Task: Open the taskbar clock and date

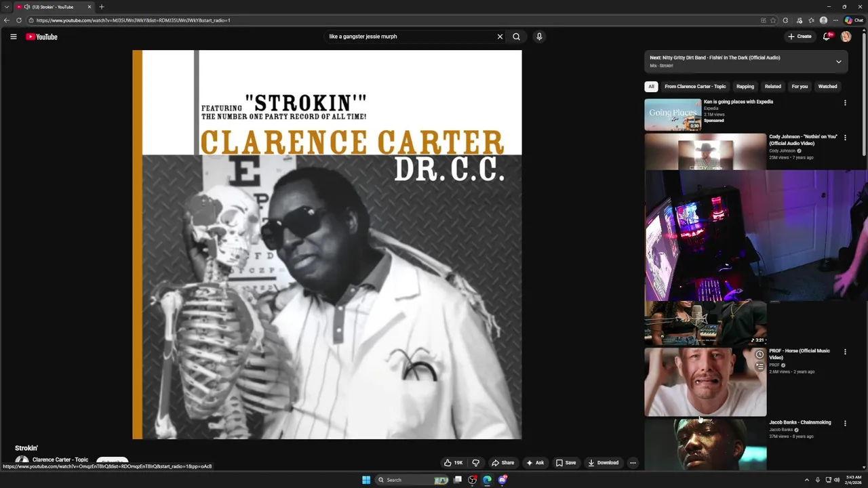Action: [854, 480]
